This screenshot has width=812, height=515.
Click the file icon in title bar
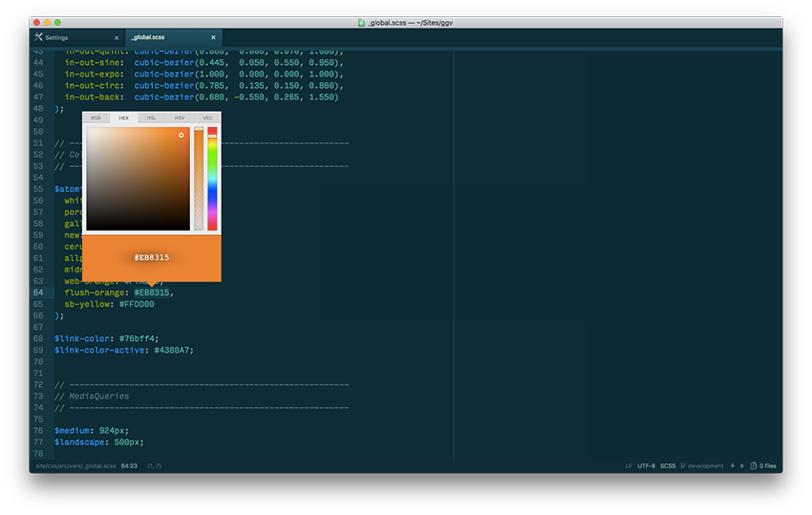tap(360, 22)
